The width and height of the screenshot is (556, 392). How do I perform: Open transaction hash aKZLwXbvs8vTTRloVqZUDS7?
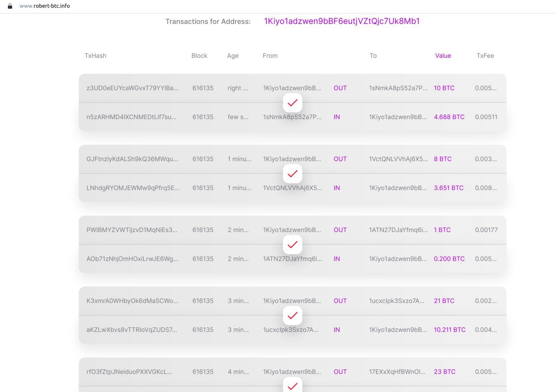tap(132, 330)
